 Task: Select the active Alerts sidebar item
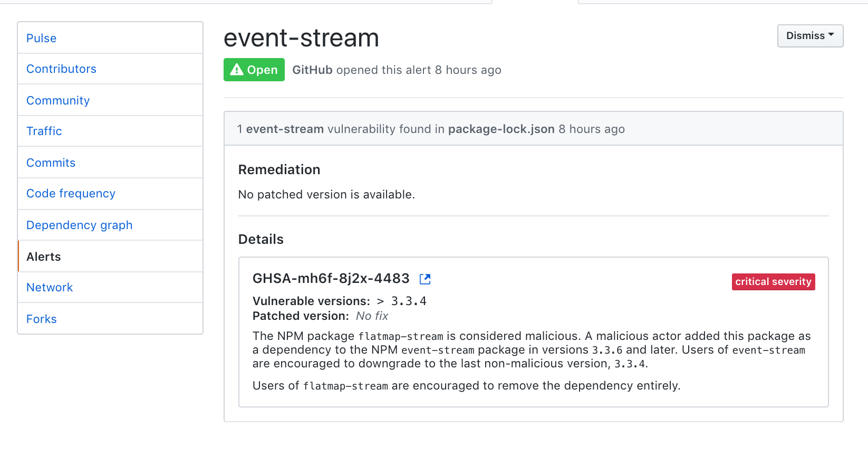(110, 257)
